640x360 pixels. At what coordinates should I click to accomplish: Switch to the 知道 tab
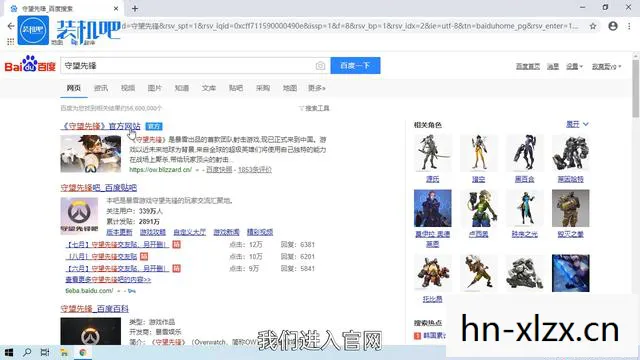click(182, 88)
